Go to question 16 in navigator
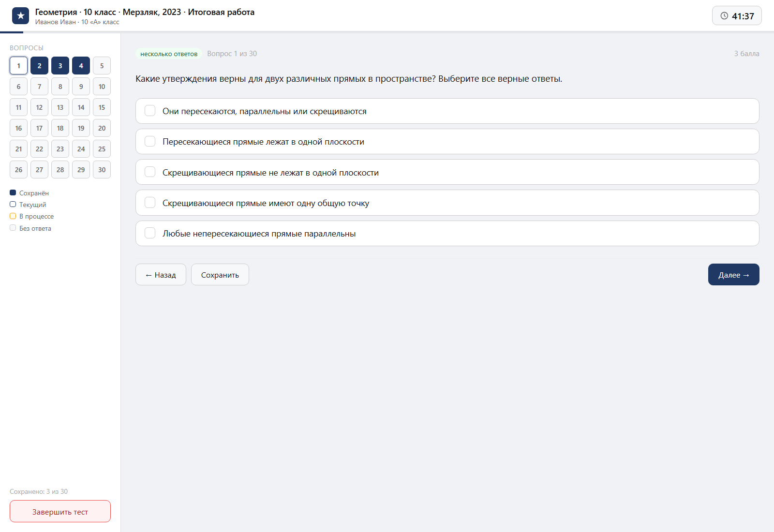Image resolution: width=774 pixels, height=532 pixels. (18, 128)
